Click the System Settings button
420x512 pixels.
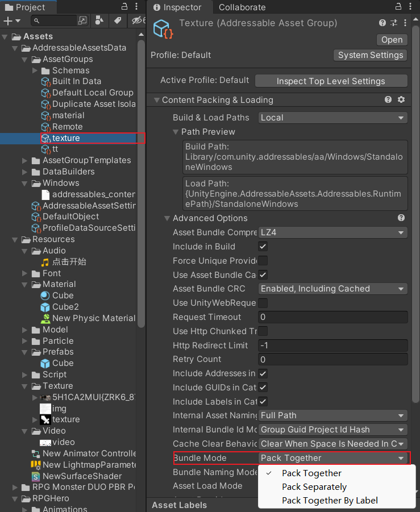coord(370,55)
